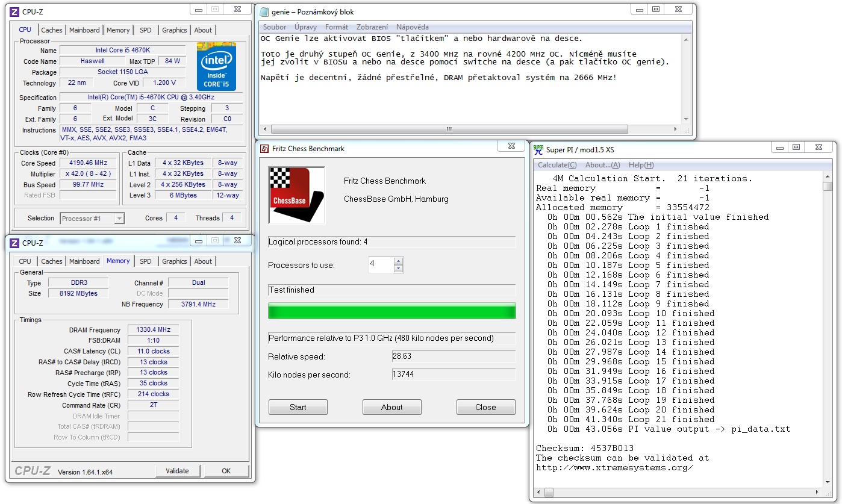
Task: Click the xtremesystems.org URL in Super PI
Action: pyautogui.click(x=614, y=467)
